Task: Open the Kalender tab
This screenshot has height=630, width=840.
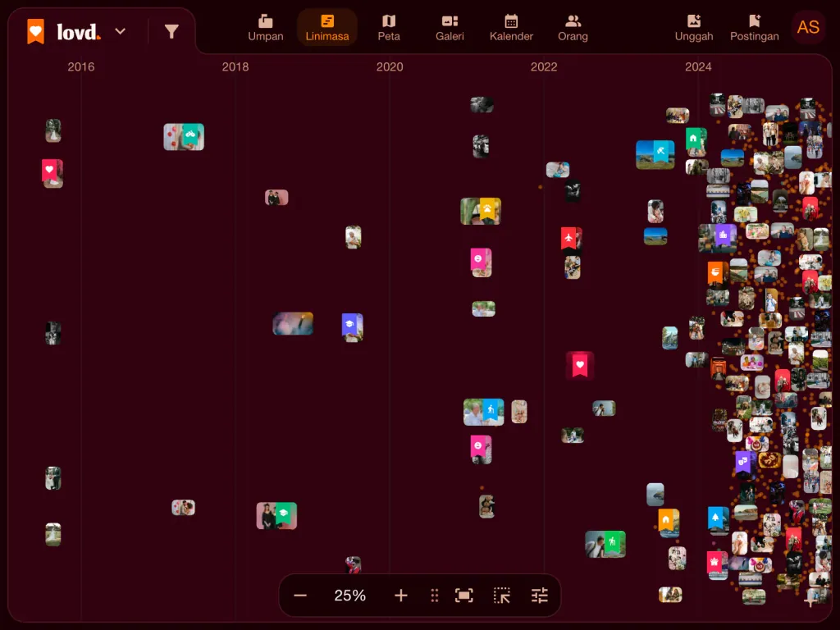Action: (512, 28)
